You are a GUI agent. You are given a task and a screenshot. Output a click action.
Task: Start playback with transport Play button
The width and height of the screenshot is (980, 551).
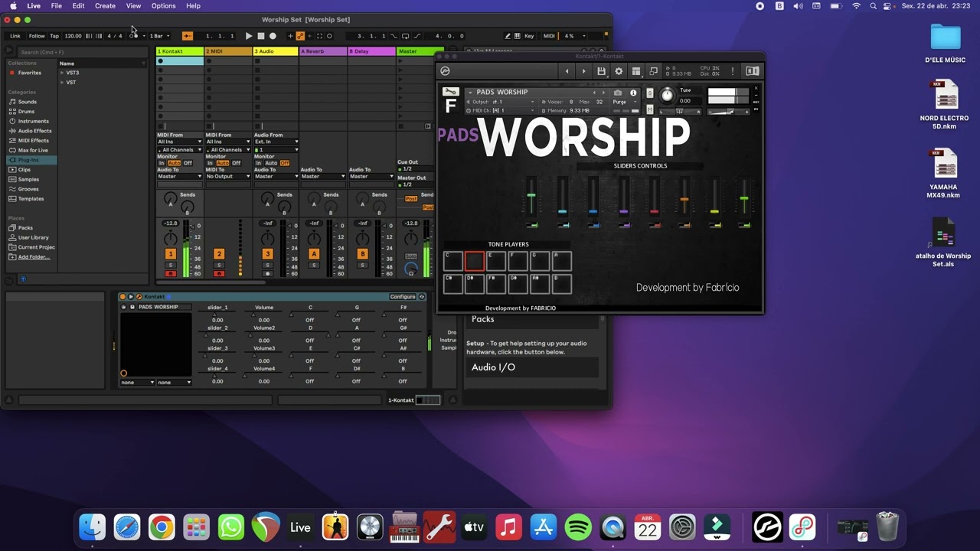point(249,36)
